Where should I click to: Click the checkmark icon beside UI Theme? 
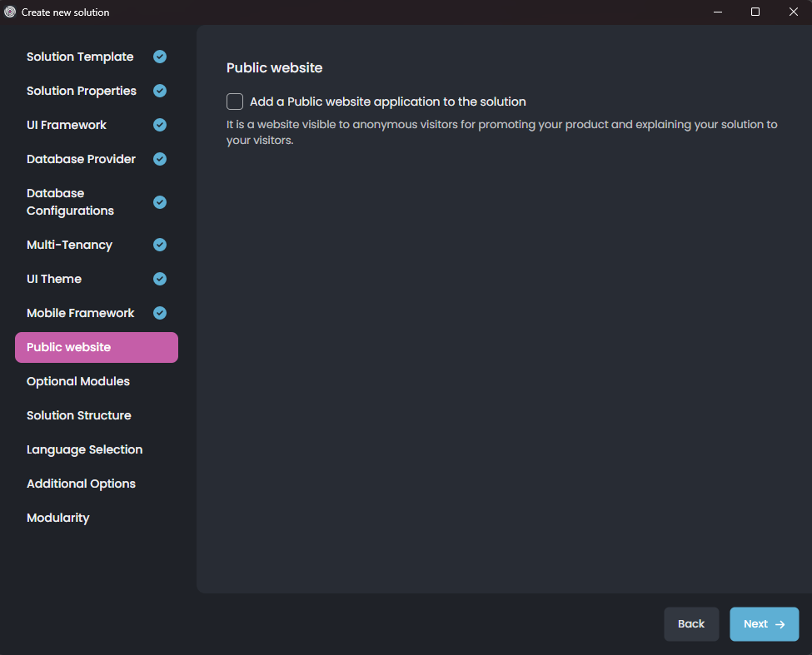point(159,279)
